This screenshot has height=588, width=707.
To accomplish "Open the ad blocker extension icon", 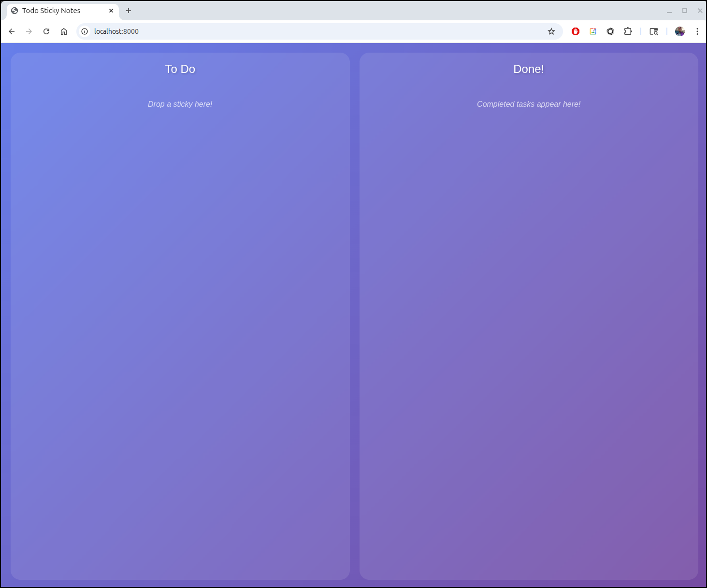I will click(575, 31).
